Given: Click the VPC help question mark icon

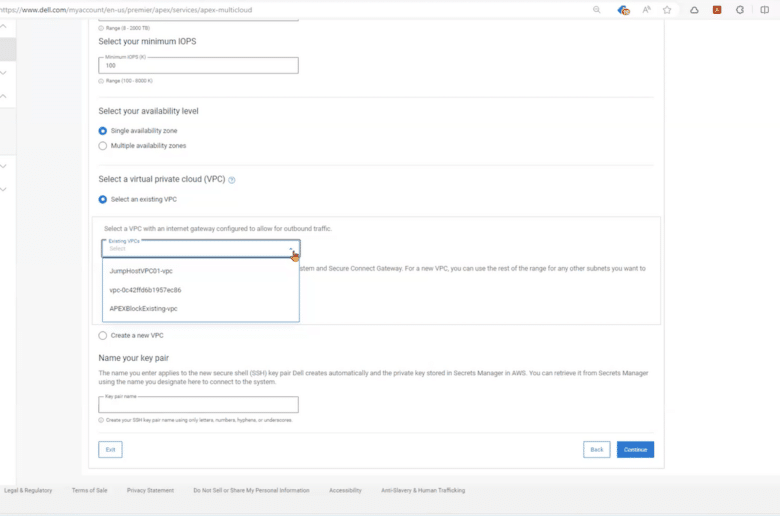Looking at the screenshot, I should (x=232, y=180).
